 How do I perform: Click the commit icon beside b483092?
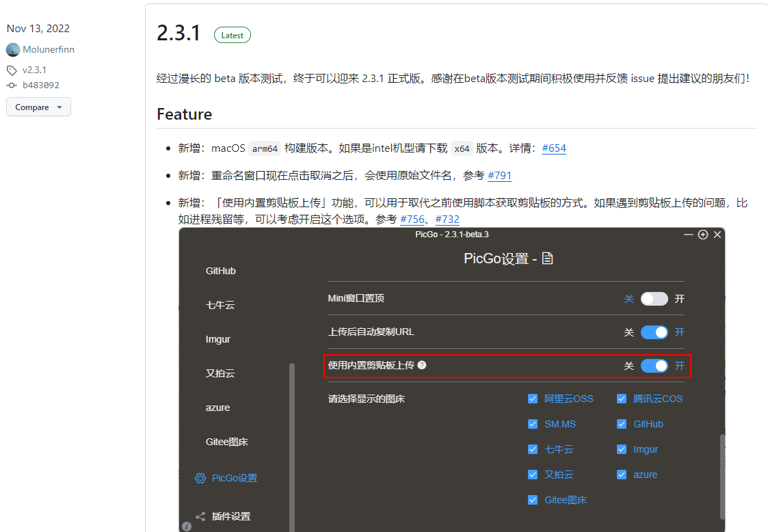[11, 85]
